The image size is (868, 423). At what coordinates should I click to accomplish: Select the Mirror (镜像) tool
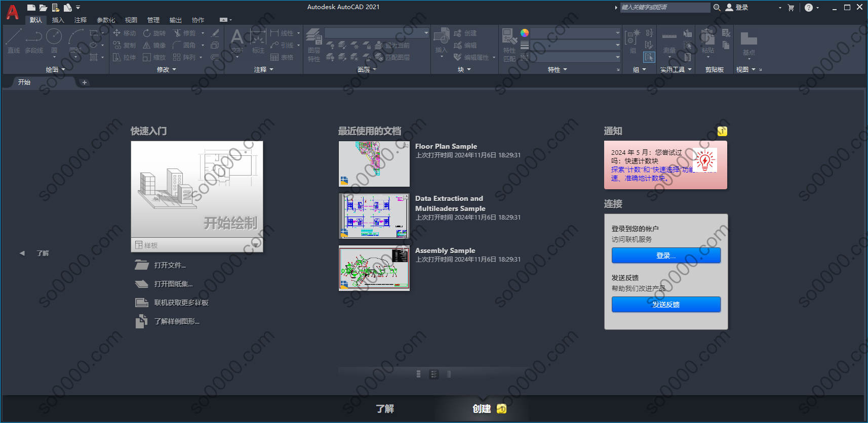click(x=154, y=45)
